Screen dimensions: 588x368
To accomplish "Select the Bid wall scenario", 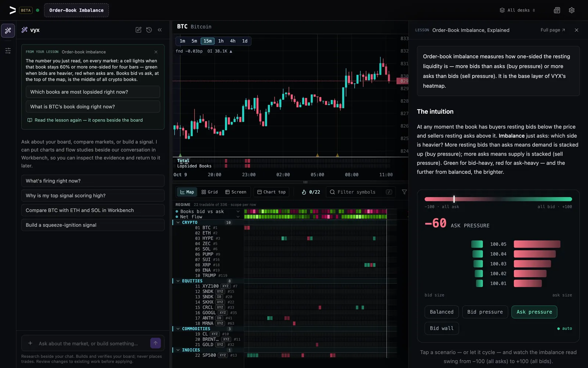I will coord(442,328).
